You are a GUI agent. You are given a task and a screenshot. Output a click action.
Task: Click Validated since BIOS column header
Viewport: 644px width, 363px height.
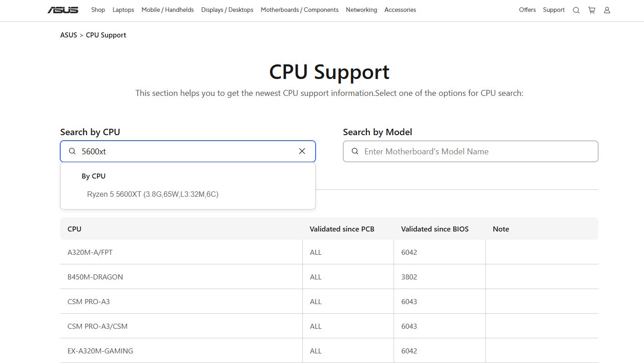point(435,229)
